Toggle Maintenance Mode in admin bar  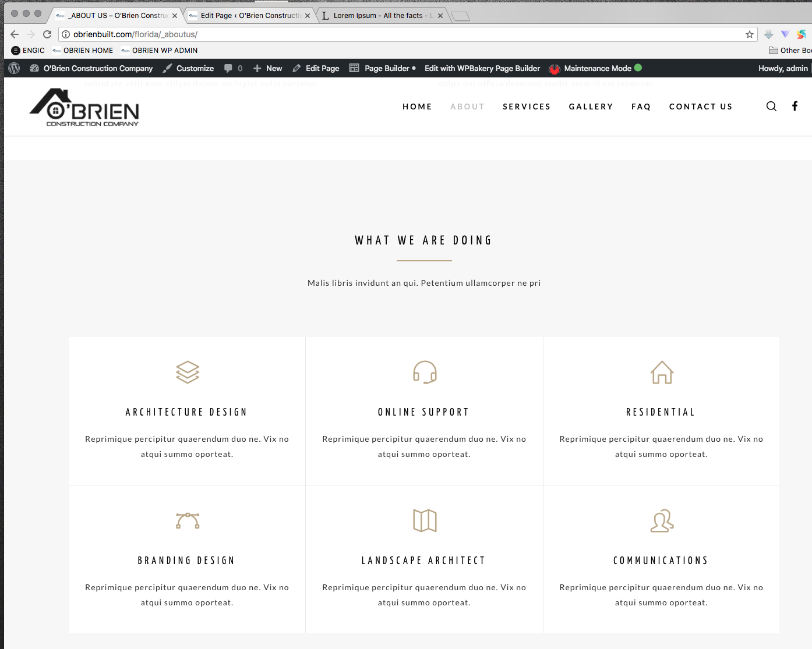point(596,68)
